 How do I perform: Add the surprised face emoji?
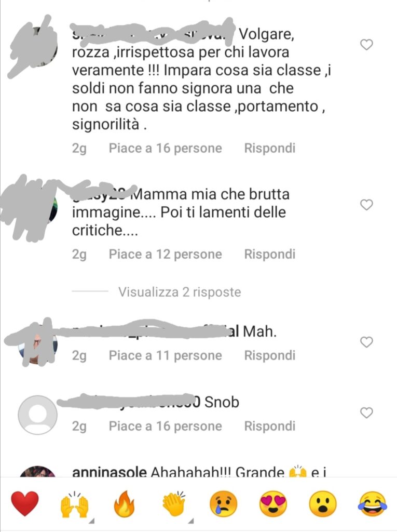point(323,504)
